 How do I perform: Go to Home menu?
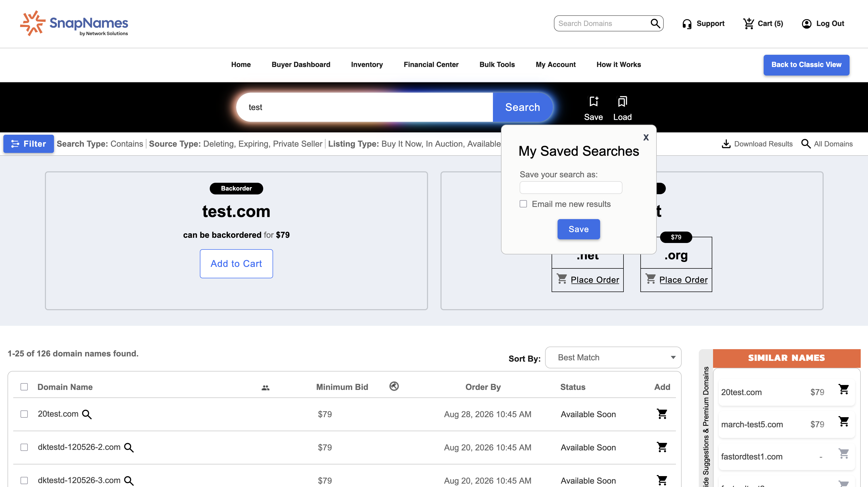241,64
